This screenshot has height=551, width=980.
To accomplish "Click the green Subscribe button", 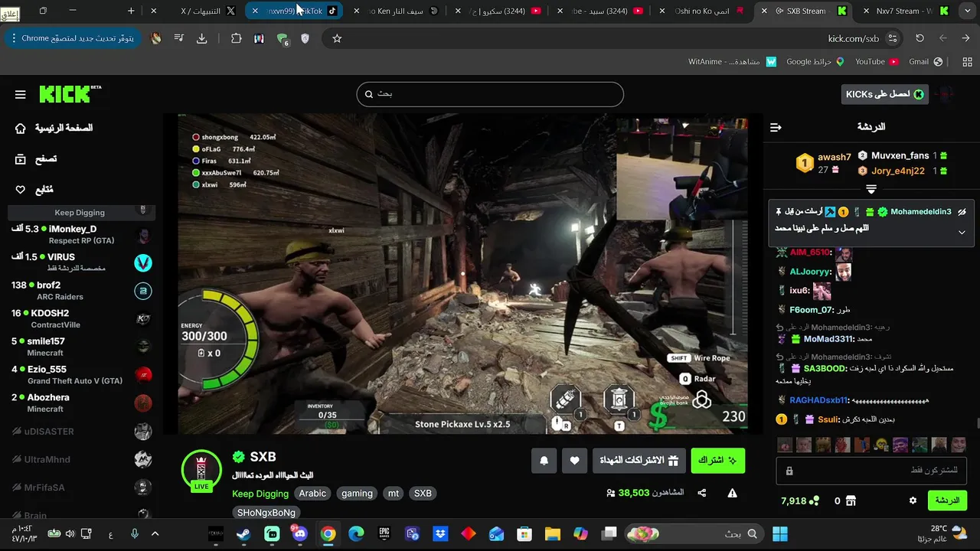I will tap(718, 461).
